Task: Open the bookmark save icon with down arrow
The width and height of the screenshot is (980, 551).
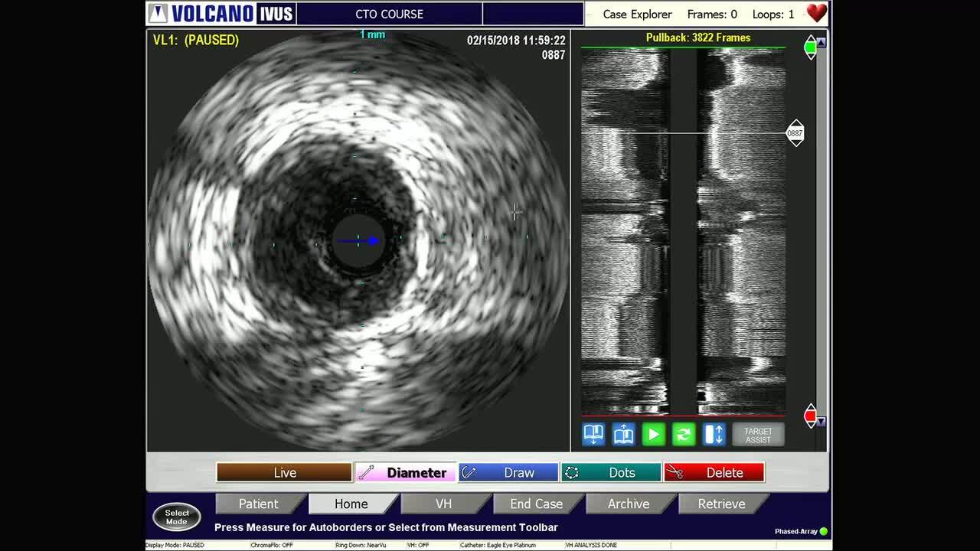Action: [x=593, y=434]
